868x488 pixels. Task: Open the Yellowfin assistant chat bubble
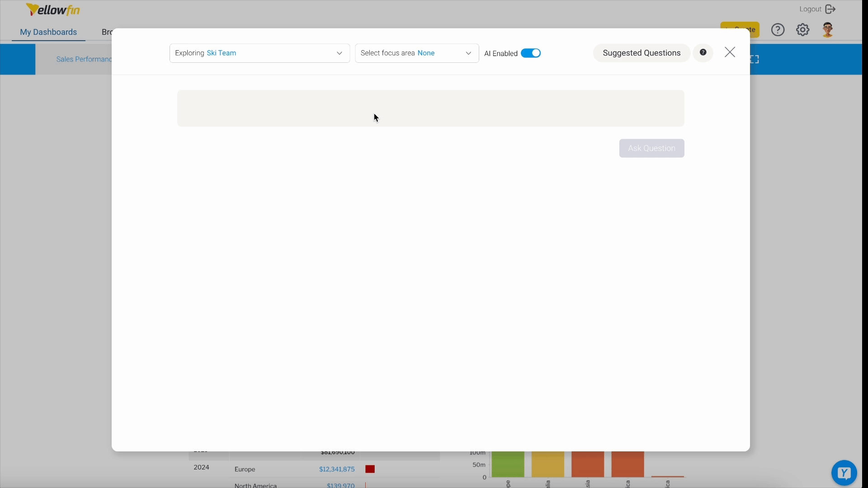tap(844, 473)
